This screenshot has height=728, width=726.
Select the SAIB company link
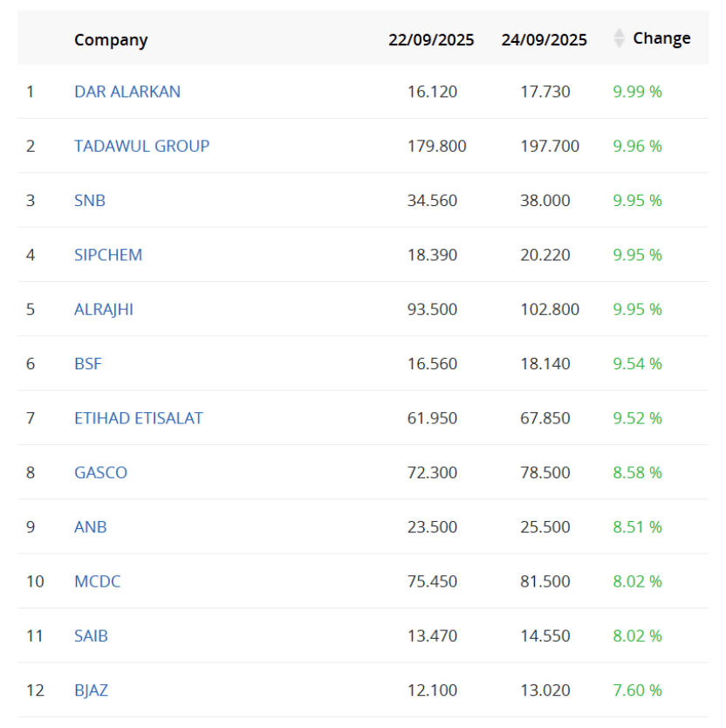(x=92, y=635)
